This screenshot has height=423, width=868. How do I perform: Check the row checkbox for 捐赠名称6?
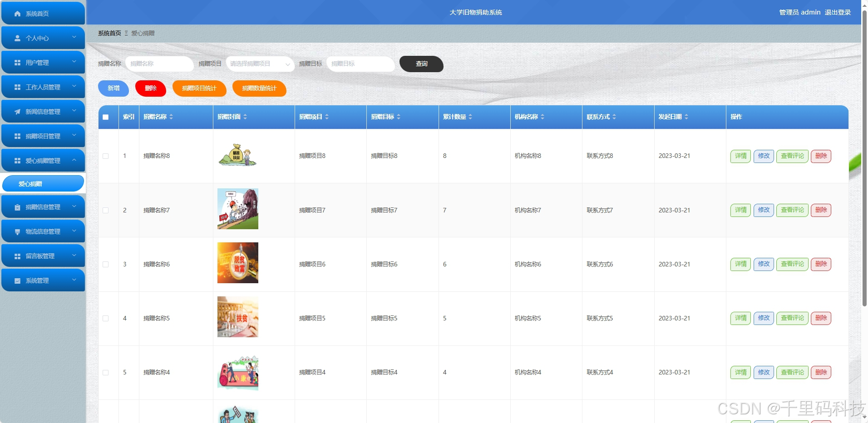[106, 264]
